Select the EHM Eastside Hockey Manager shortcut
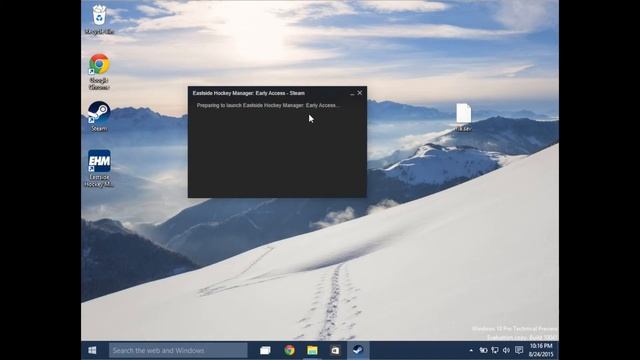 [x=99, y=168]
